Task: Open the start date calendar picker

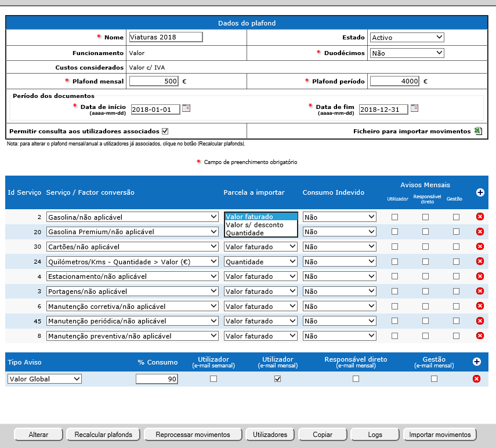Action: 186,108
